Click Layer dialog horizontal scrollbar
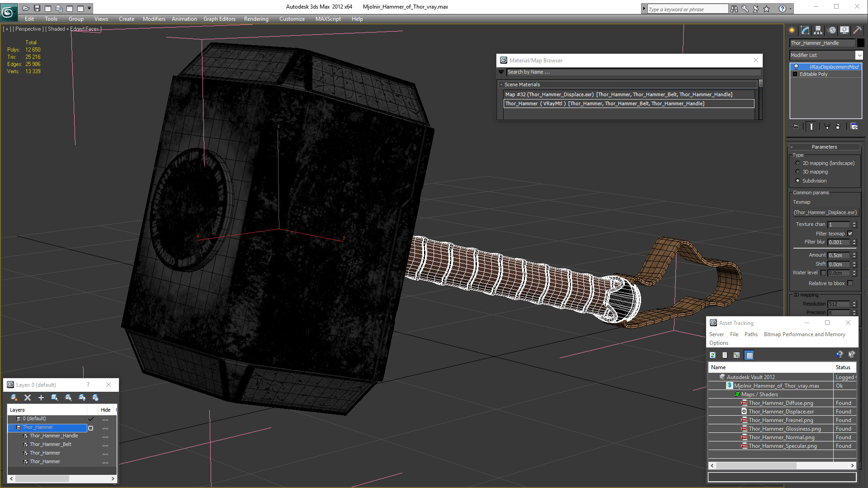Viewport: 868px width, 488px height. 62,479
